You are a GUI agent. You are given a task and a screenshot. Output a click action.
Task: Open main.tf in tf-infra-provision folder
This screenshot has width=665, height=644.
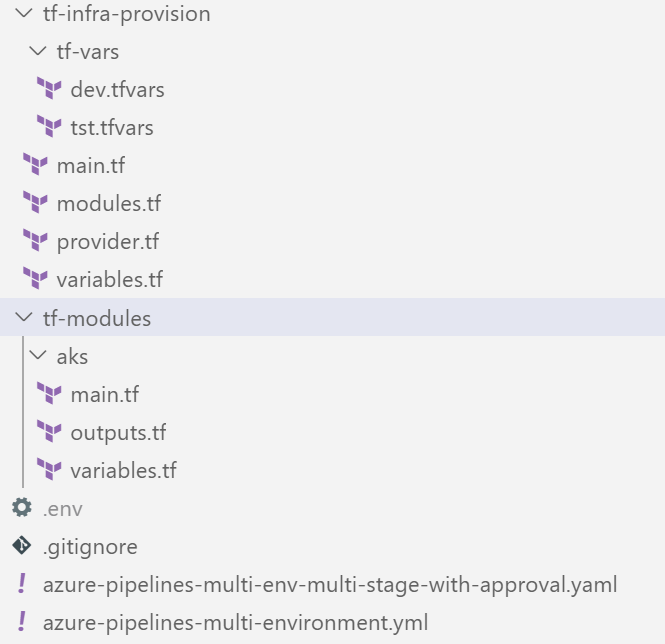pyautogui.click(x=91, y=165)
